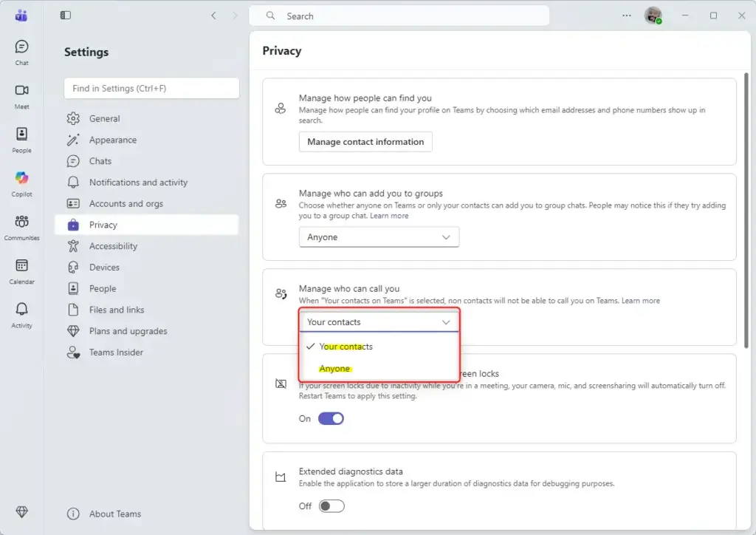
Task: Go forward with the right arrow
Action: click(235, 16)
